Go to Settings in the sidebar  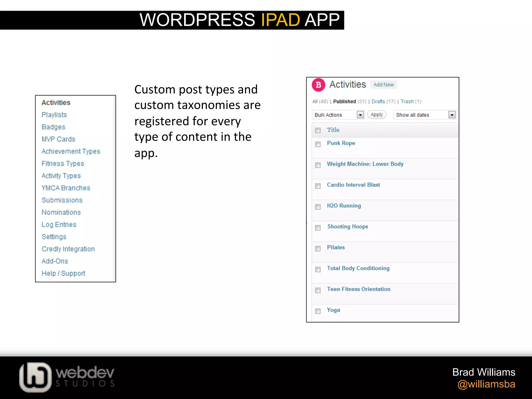54,237
